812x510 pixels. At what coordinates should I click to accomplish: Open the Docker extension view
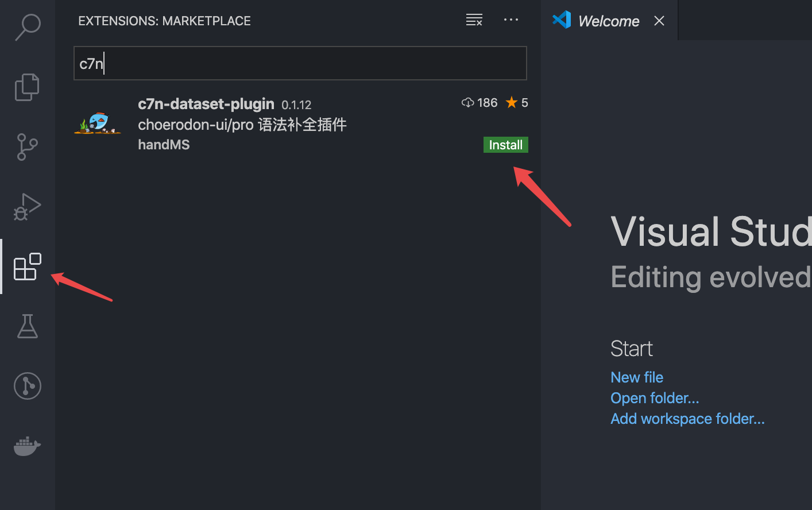tap(27, 446)
